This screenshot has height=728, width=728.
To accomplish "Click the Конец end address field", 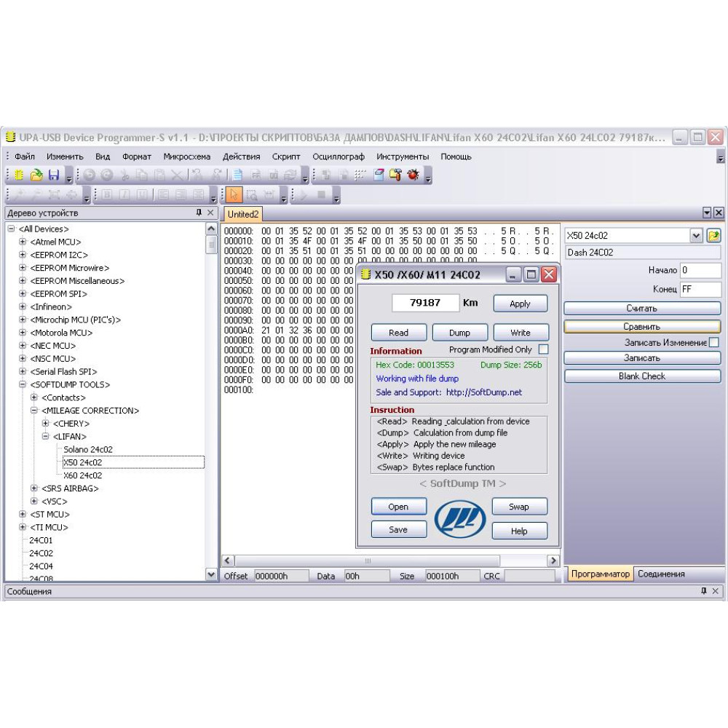I will [x=700, y=289].
